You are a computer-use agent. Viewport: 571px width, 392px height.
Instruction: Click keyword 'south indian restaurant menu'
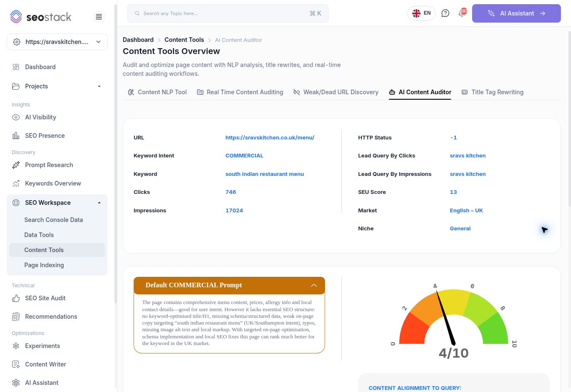pyautogui.click(x=265, y=174)
